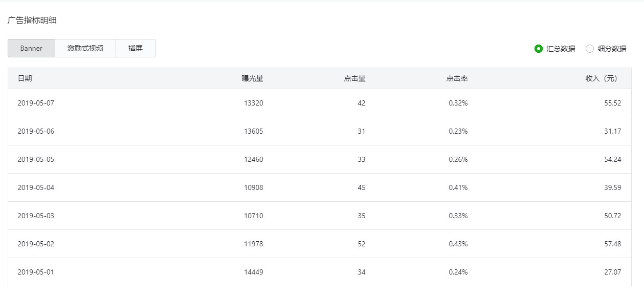Click the 日期 column header
Viewport: 644px width, 295px height.
[25, 78]
